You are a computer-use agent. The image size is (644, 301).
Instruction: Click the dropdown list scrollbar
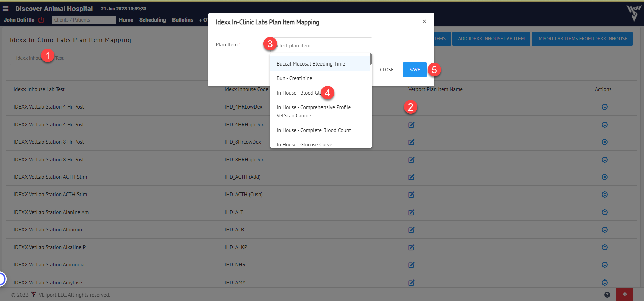click(371, 59)
